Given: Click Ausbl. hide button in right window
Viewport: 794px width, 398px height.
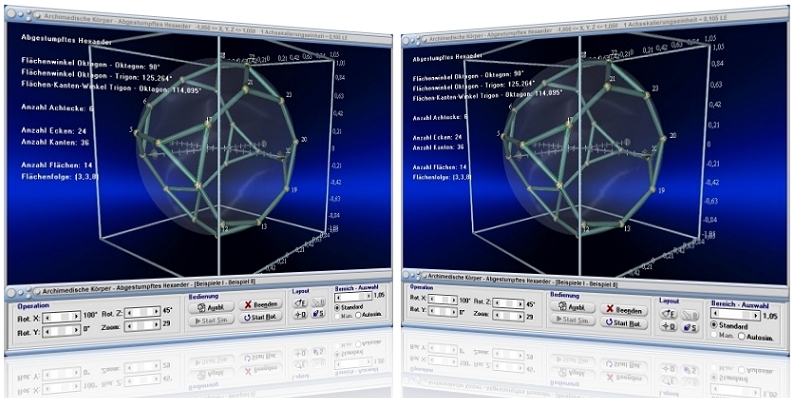Looking at the screenshot, I should tap(572, 307).
